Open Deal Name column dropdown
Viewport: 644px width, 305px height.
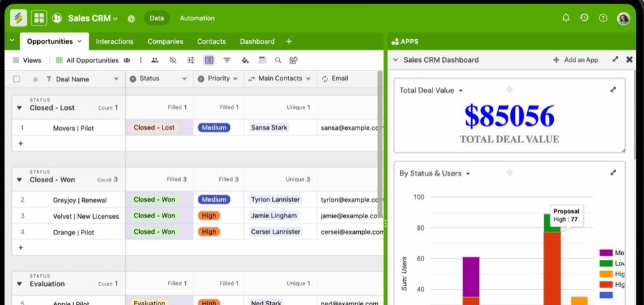[116, 79]
